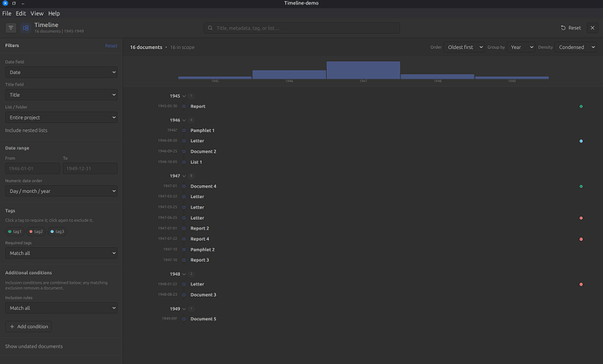The image size is (603, 364).
Task: Select the Report 3 entry
Action: coord(199,260)
